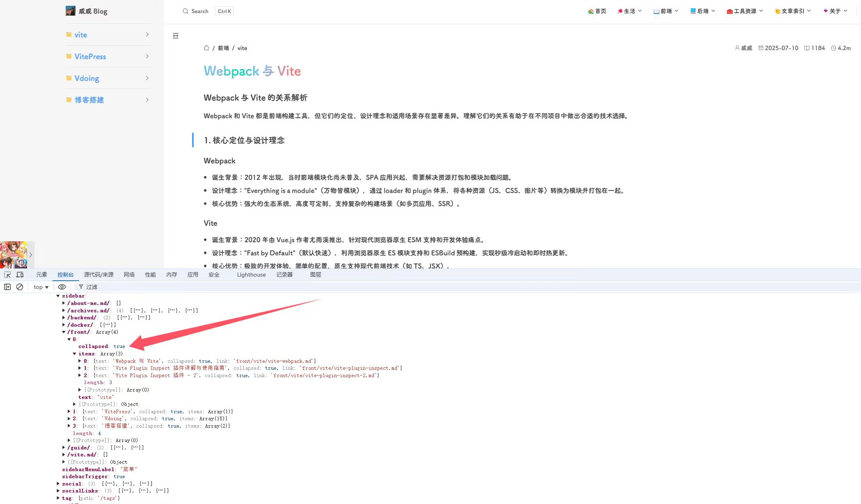Open the 前端 navigation menu
The height and width of the screenshot is (504, 861).
[x=666, y=11]
